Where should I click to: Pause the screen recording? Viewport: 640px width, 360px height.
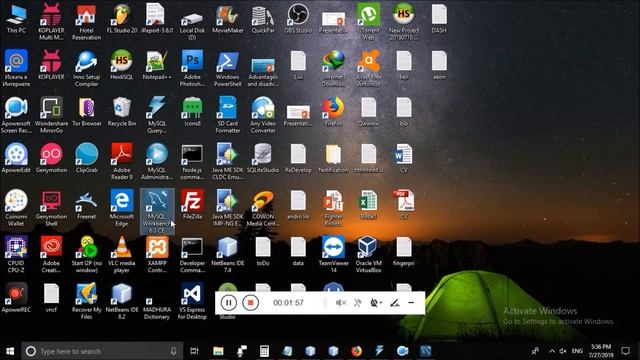coord(229,303)
